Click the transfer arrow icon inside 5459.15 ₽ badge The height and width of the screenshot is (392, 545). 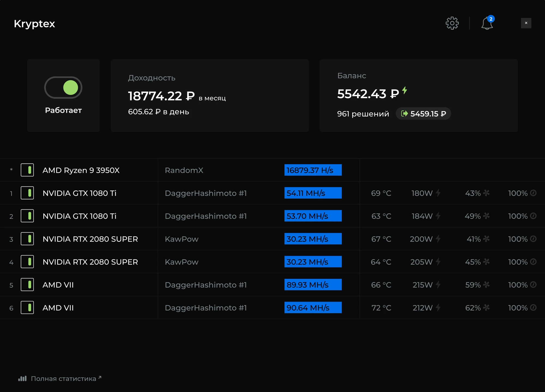click(405, 114)
